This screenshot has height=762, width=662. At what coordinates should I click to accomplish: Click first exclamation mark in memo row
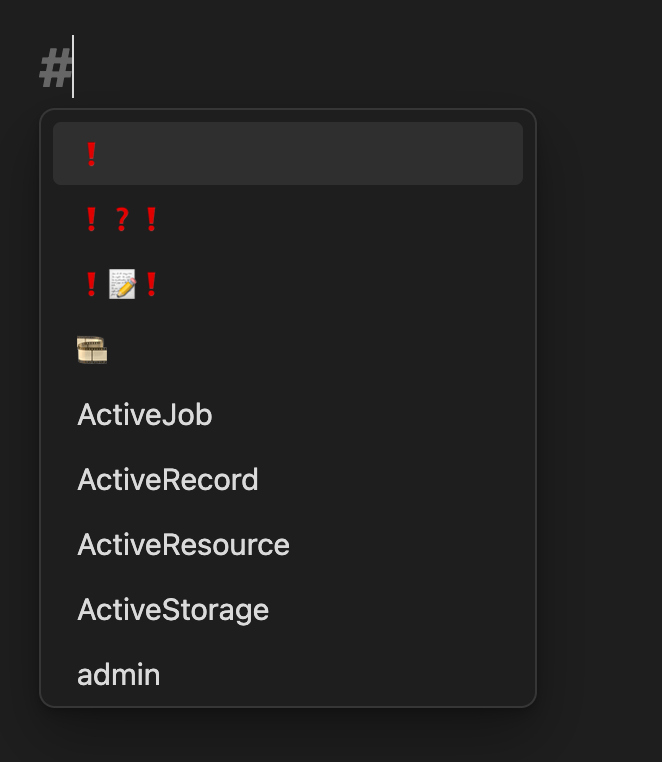91,285
